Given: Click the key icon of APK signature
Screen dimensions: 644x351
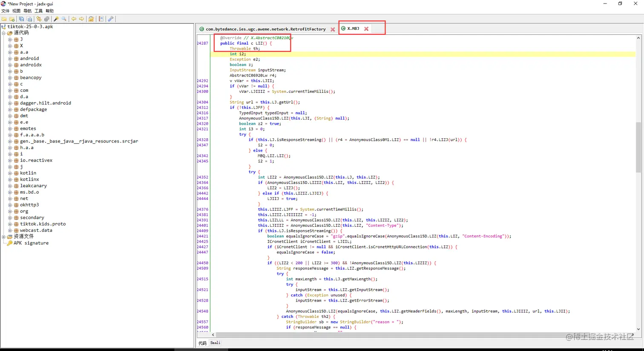Looking at the screenshot, I should 9,243.
